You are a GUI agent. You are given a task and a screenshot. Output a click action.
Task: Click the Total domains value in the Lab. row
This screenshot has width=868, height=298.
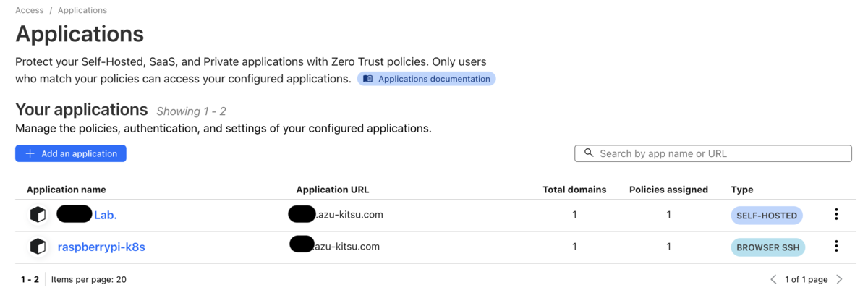[x=574, y=215]
